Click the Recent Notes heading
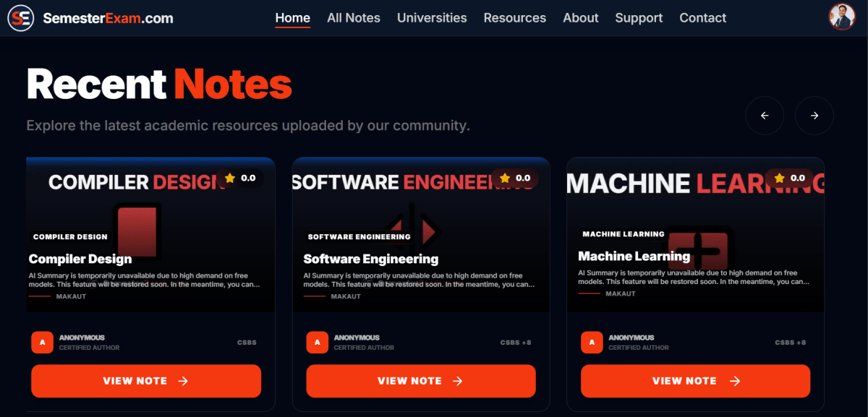Viewport: 868px width, 417px height. [159, 84]
